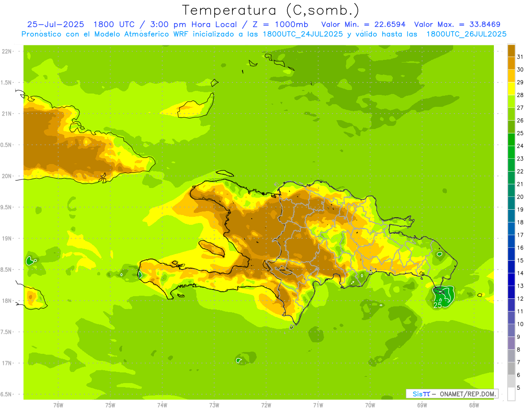
Task: Select the legend band between 19 and 20
Action: click(511, 203)
